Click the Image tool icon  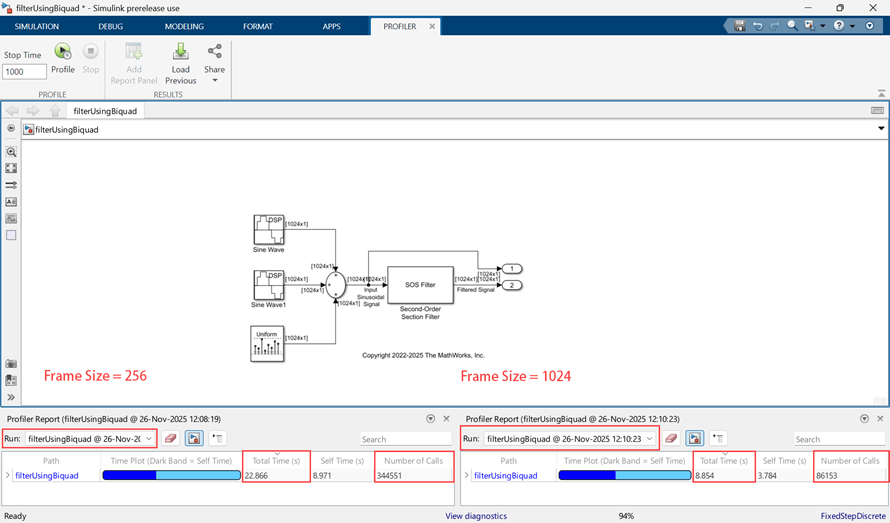[x=11, y=219]
